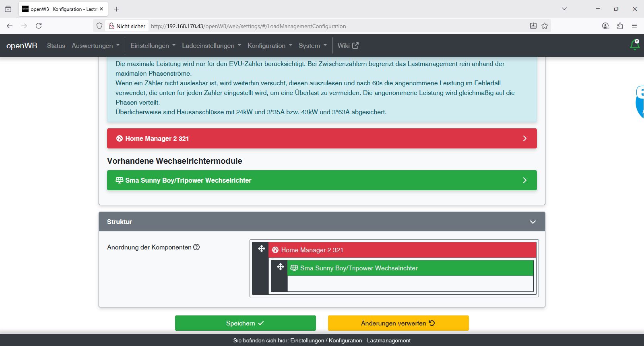This screenshot has width=644, height=346.
Task: Open the Firefox account icon
Action: (x=605, y=26)
